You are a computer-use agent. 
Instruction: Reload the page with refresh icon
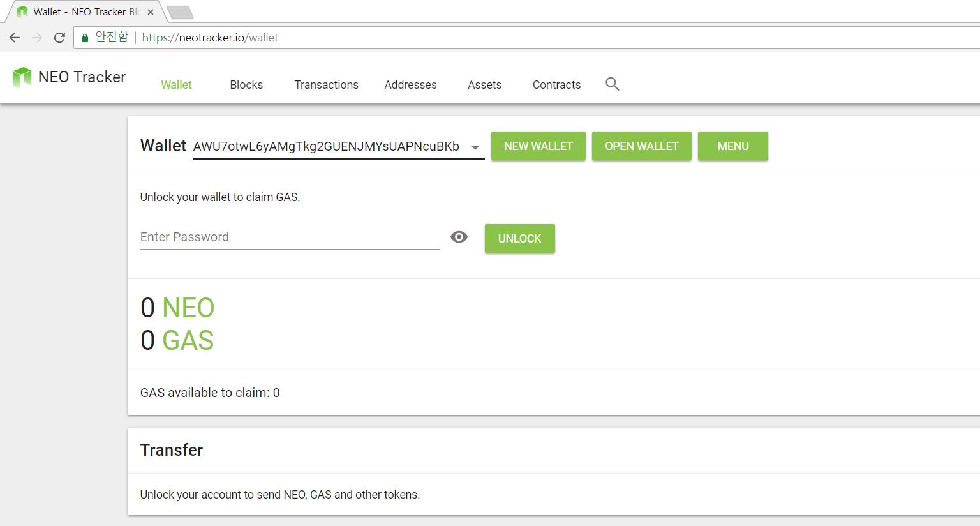[x=59, y=38]
